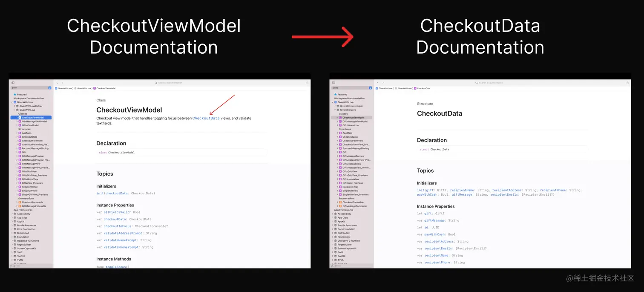Click CheckoutData breadcrumb in right window

click(x=422, y=88)
